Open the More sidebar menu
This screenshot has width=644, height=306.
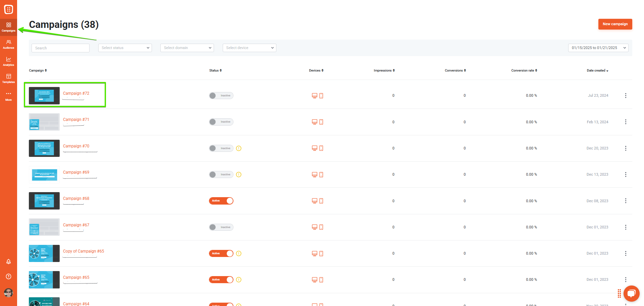[8, 96]
